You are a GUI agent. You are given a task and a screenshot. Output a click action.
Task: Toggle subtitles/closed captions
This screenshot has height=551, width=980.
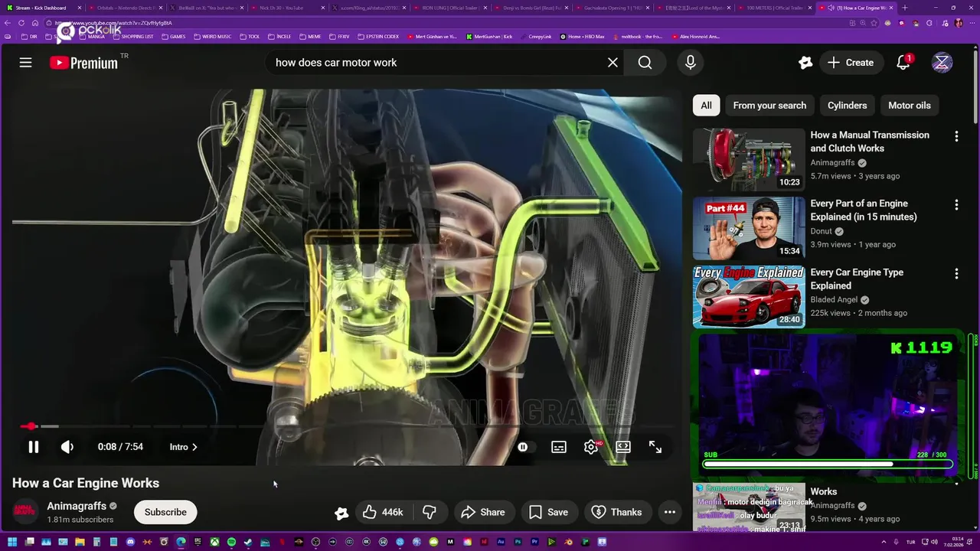tap(559, 447)
